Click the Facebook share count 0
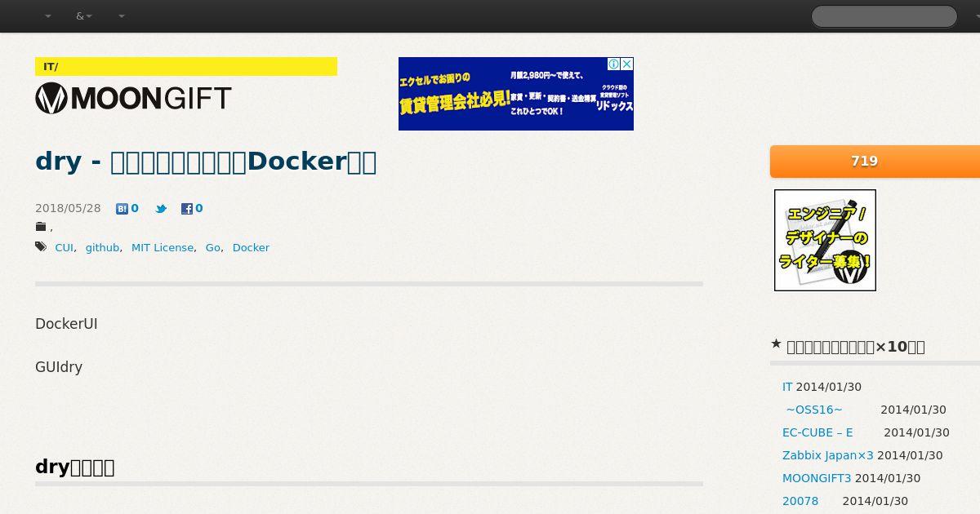The height and width of the screenshot is (514, 980). click(198, 208)
